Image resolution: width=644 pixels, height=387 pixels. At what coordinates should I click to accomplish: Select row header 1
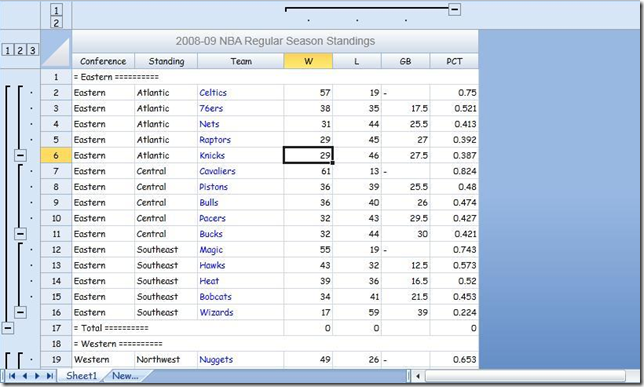point(56,77)
